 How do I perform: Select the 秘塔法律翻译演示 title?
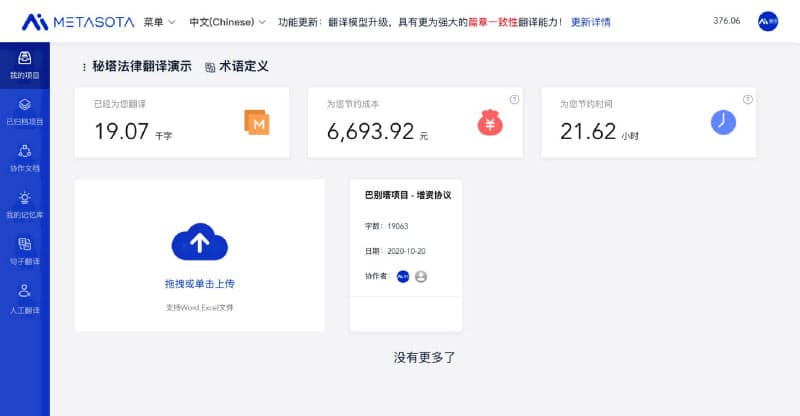pos(142,66)
